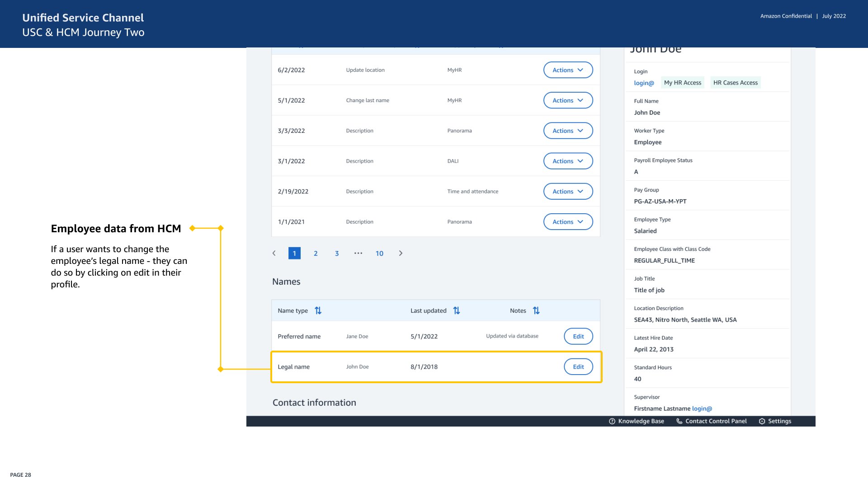Click the login@ link under Login
This screenshot has width=868, height=488.
(x=644, y=83)
